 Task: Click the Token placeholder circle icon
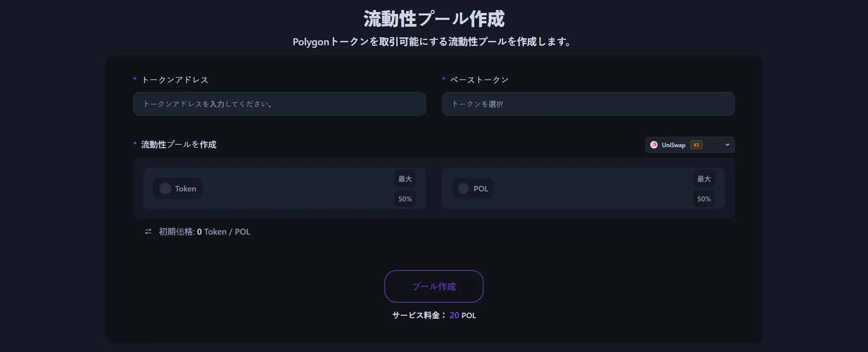(165, 188)
